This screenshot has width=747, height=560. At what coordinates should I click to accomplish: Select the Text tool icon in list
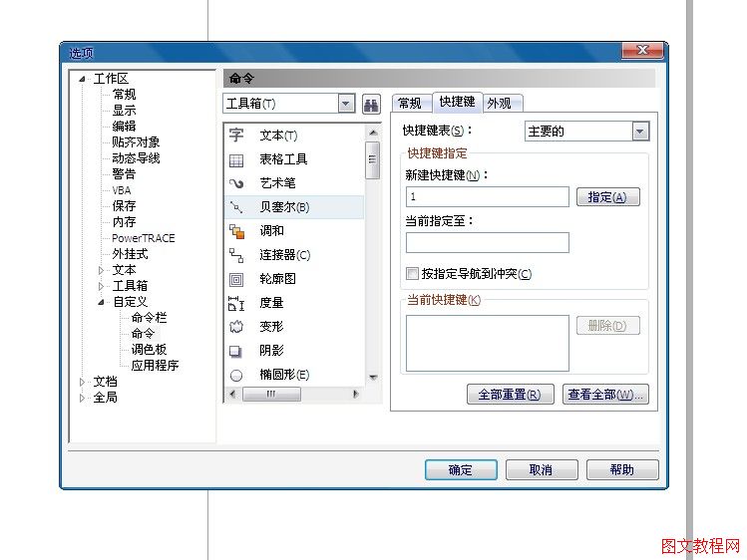pos(236,136)
